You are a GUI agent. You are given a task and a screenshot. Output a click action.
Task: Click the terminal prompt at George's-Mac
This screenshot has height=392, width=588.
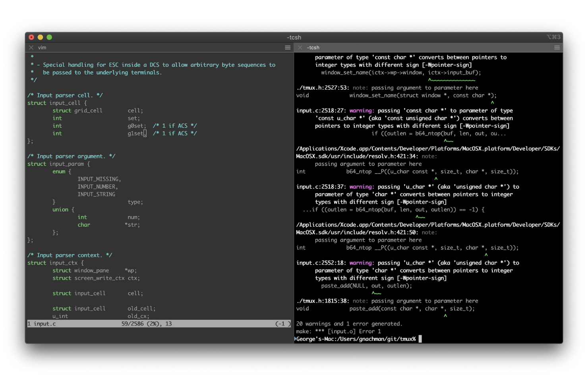[x=356, y=339]
